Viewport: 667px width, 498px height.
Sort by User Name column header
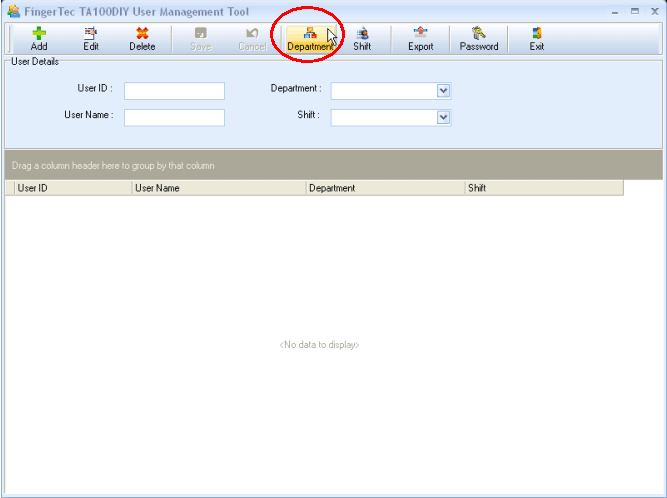point(219,188)
